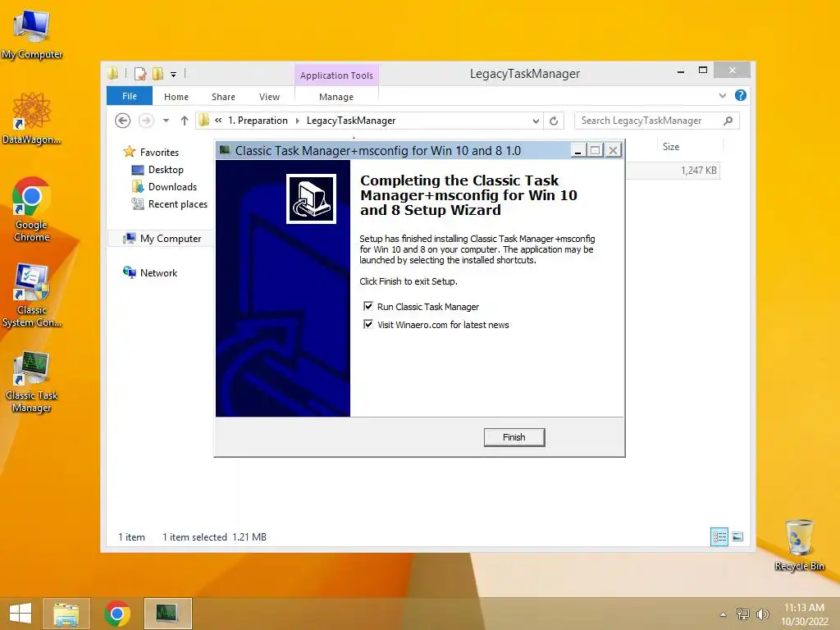840x630 pixels.
Task: Open Properties quick access icon
Action: (x=140, y=74)
